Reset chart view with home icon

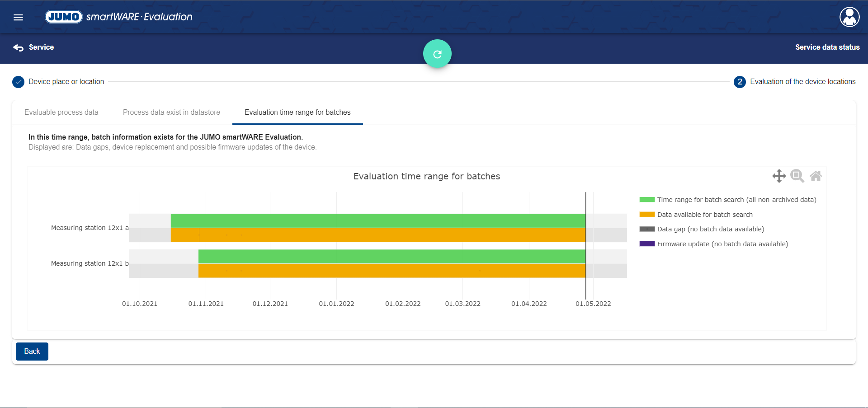tap(816, 176)
